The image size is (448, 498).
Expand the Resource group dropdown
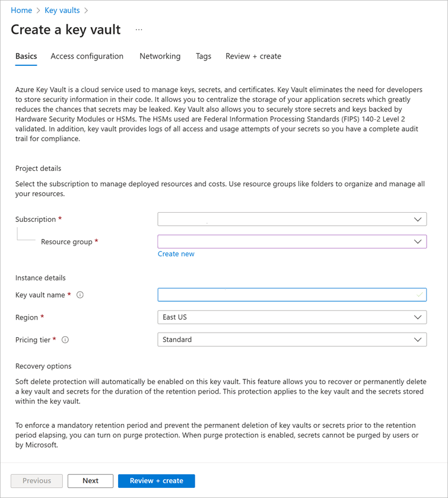292,242
